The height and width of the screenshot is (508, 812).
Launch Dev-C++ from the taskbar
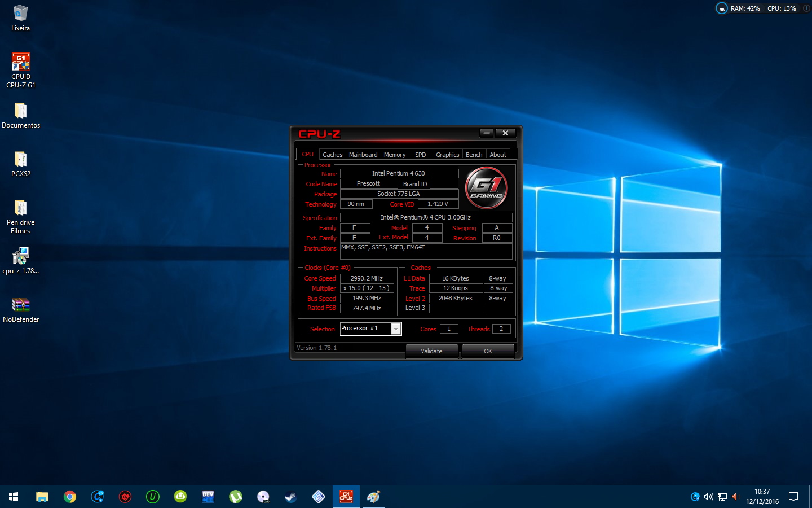coord(208,497)
